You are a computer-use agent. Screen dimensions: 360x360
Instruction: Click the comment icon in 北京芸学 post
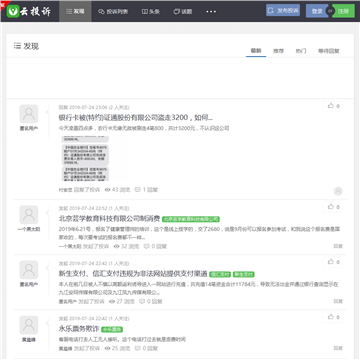click(146, 246)
